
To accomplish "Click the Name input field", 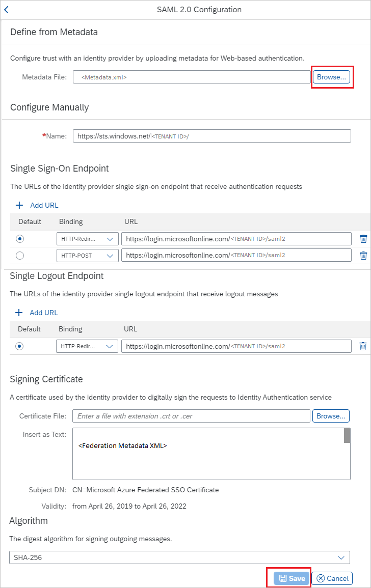I will pos(213,135).
